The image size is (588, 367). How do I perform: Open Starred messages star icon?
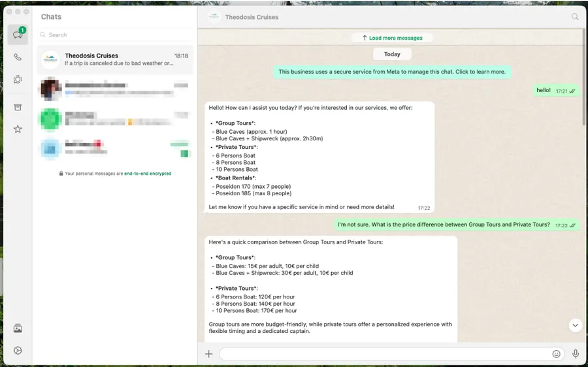(18, 129)
